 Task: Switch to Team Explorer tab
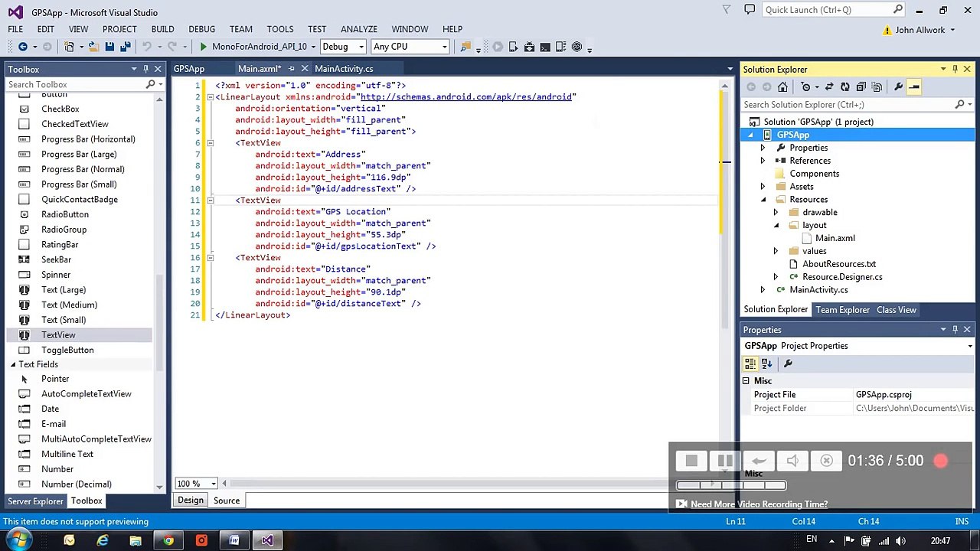pyautogui.click(x=842, y=310)
